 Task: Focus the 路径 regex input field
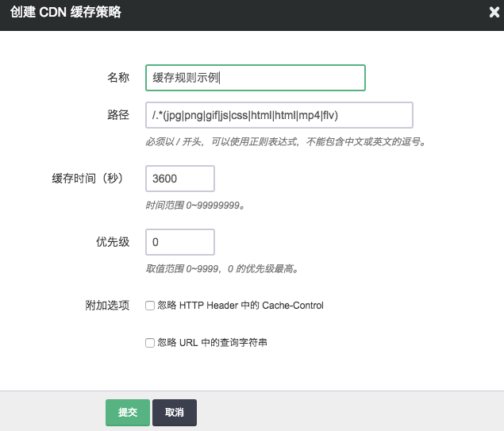(279, 115)
